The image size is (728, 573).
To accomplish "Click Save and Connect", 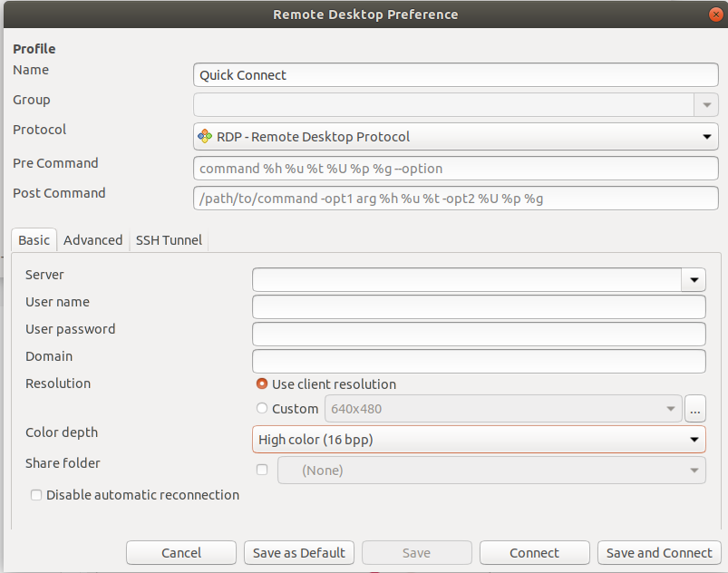I will tap(659, 553).
